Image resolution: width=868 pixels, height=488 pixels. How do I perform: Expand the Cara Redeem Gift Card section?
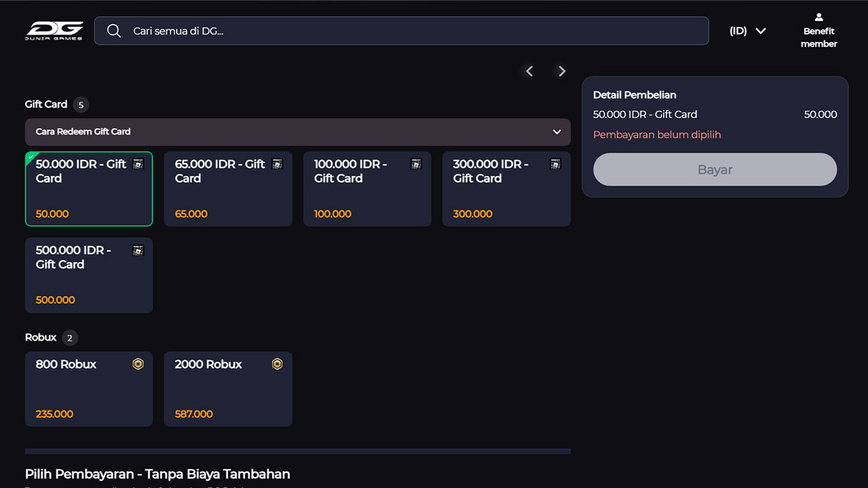(x=298, y=131)
